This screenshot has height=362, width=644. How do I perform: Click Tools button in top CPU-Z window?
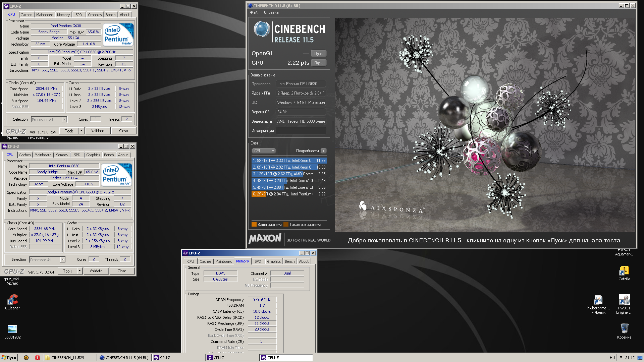pyautogui.click(x=69, y=131)
